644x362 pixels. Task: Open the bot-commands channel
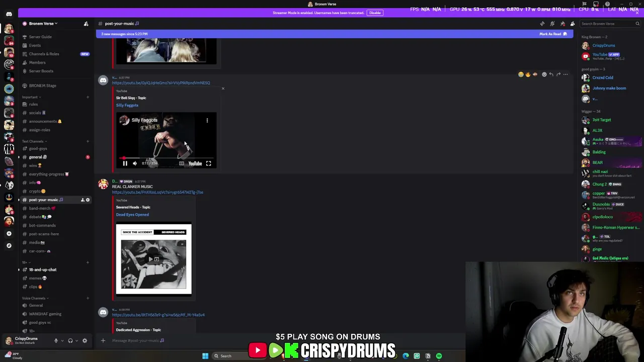pyautogui.click(x=55, y=225)
